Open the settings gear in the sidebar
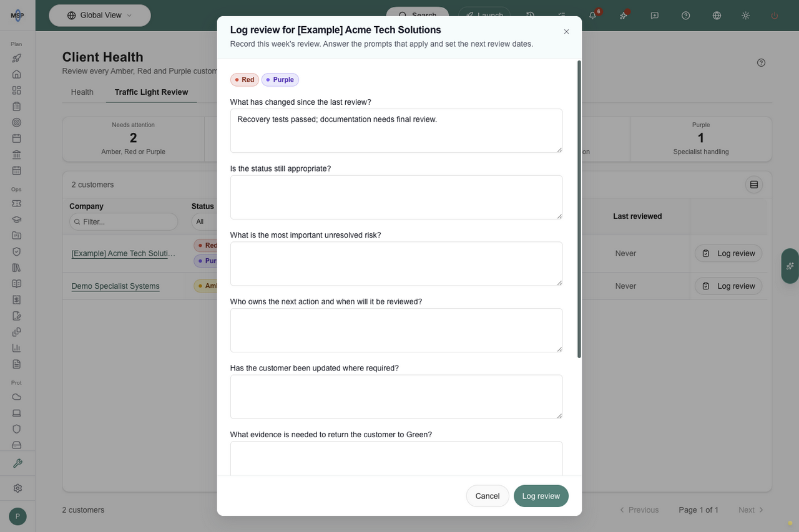 pyautogui.click(x=17, y=488)
